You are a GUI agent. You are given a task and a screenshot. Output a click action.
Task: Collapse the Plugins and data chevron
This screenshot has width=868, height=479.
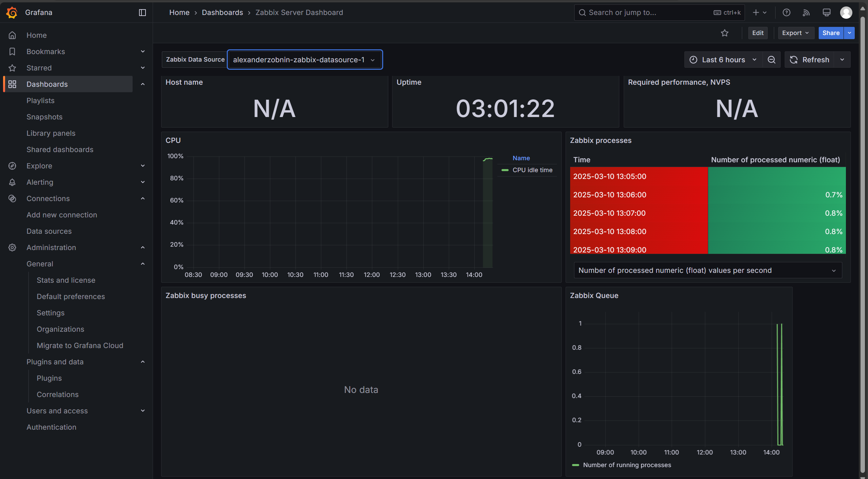point(143,362)
